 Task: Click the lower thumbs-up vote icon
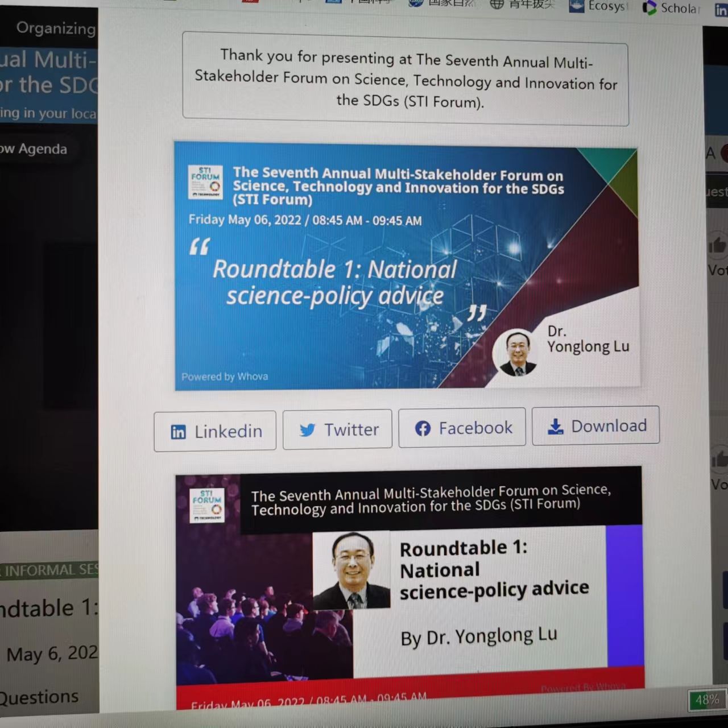coord(718,458)
